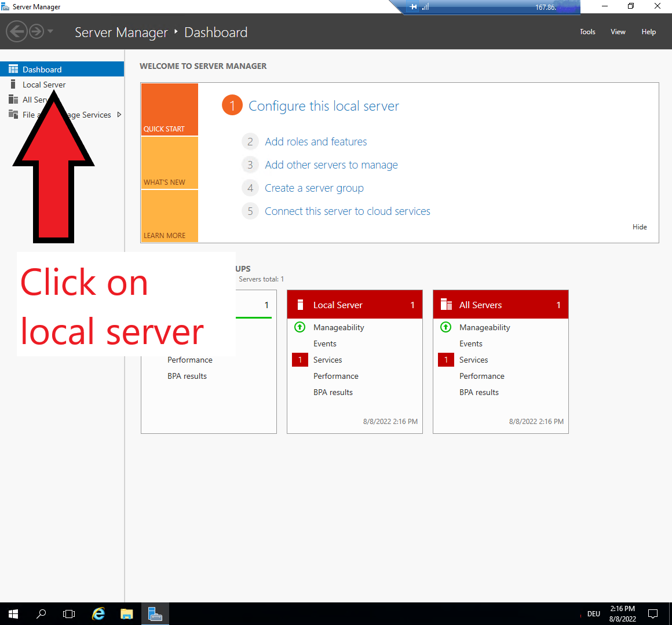Open the Local Server tile header
Viewport: 672px width, 625px height.
tap(355, 305)
